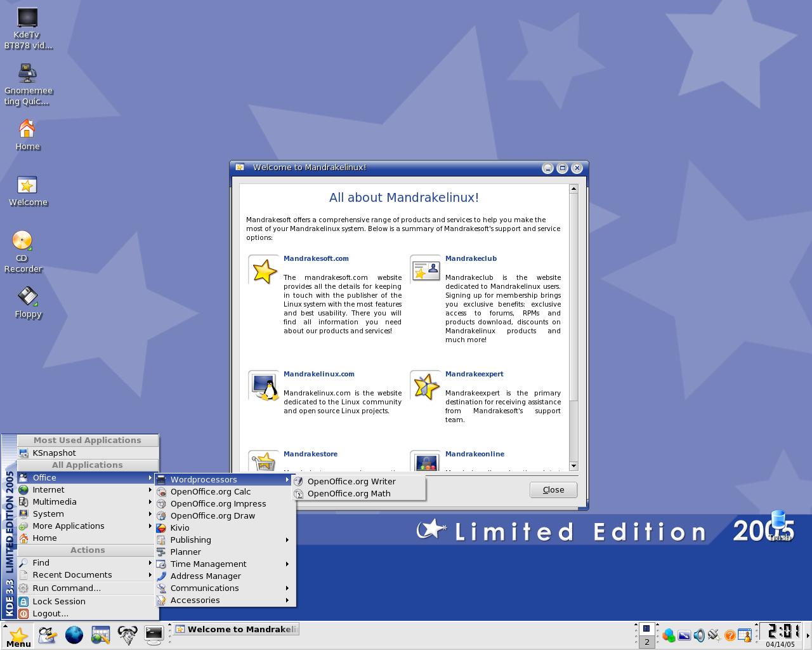Expand the Internet submenu
Screen dimensions: 812x650
[87, 489]
